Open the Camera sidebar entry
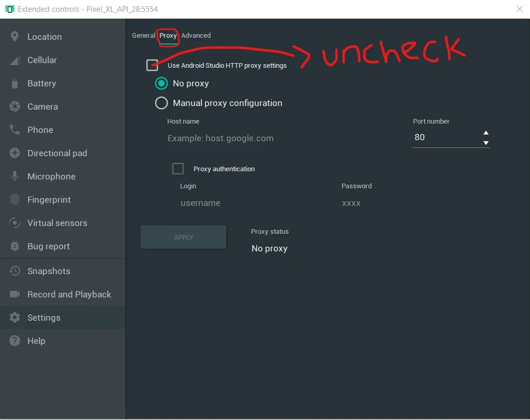 tap(63, 107)
